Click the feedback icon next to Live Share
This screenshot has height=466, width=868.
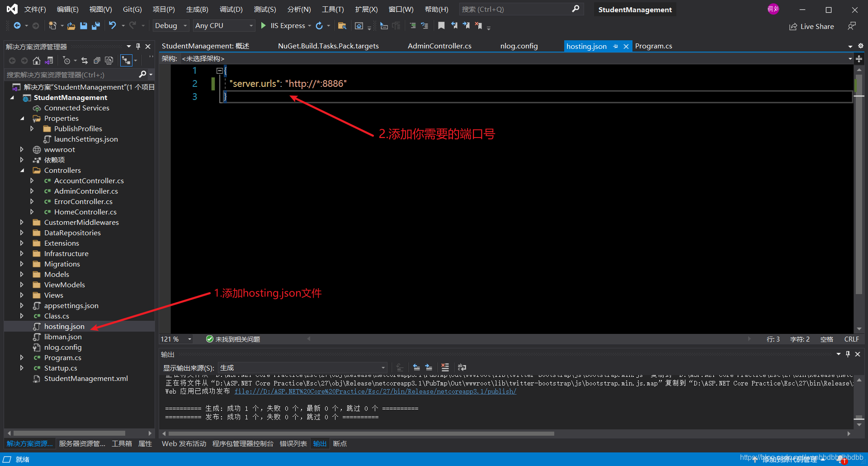coord(852,26)
